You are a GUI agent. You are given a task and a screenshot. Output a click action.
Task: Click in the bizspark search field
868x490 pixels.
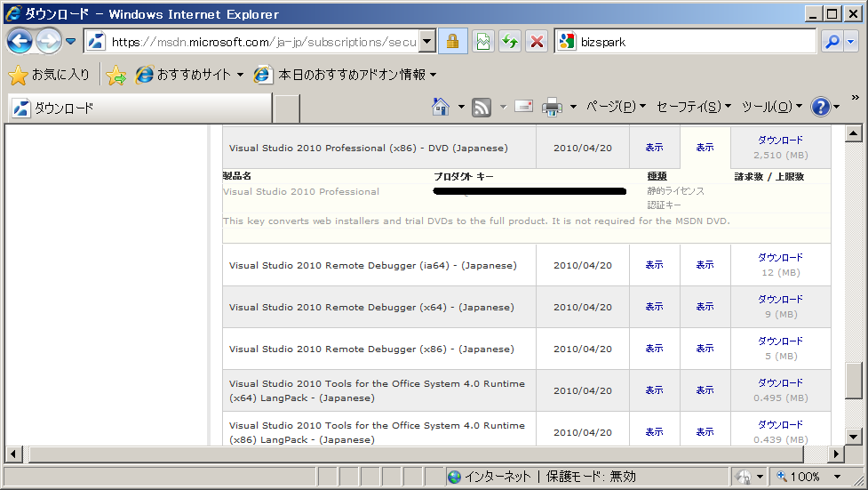[695, 42]
